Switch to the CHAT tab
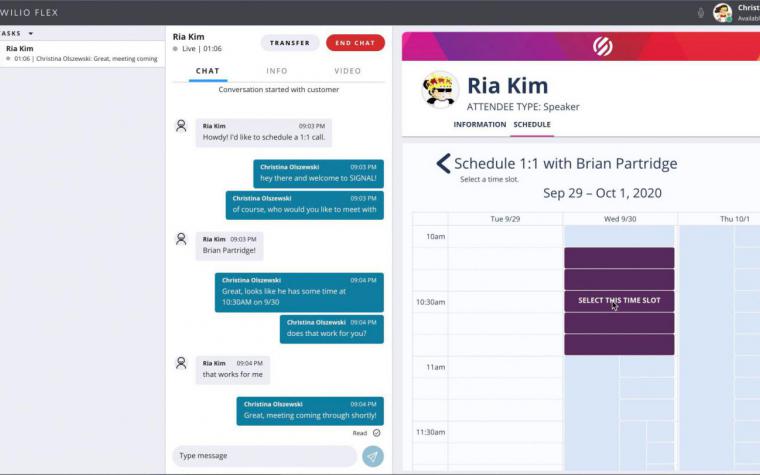This screenshot has width=760, height=475. [208, 71]
